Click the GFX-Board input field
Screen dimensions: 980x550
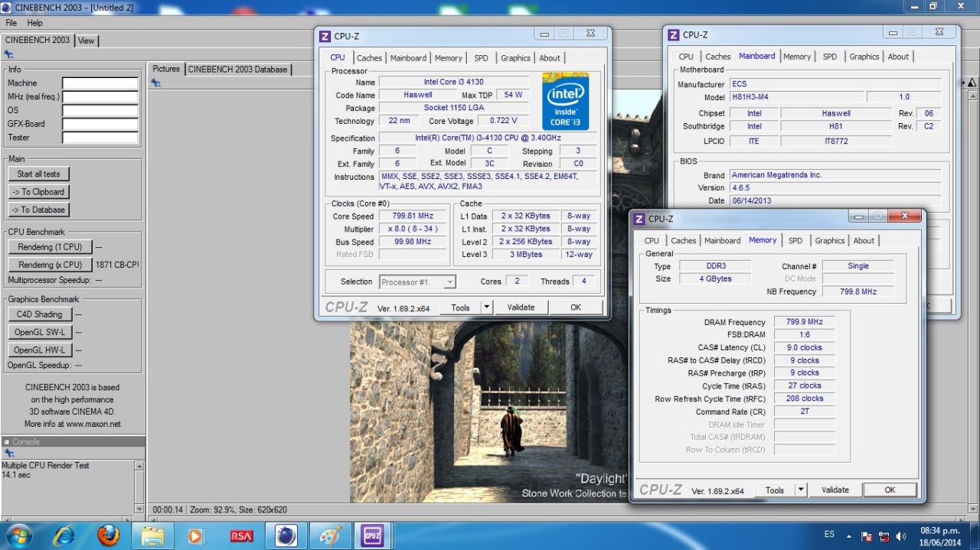[100, 125]
